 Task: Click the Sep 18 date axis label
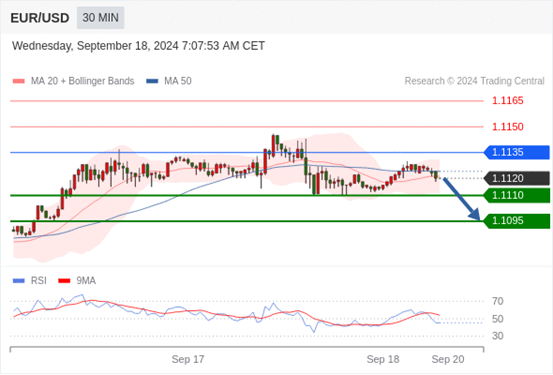(x=383, y=359)
